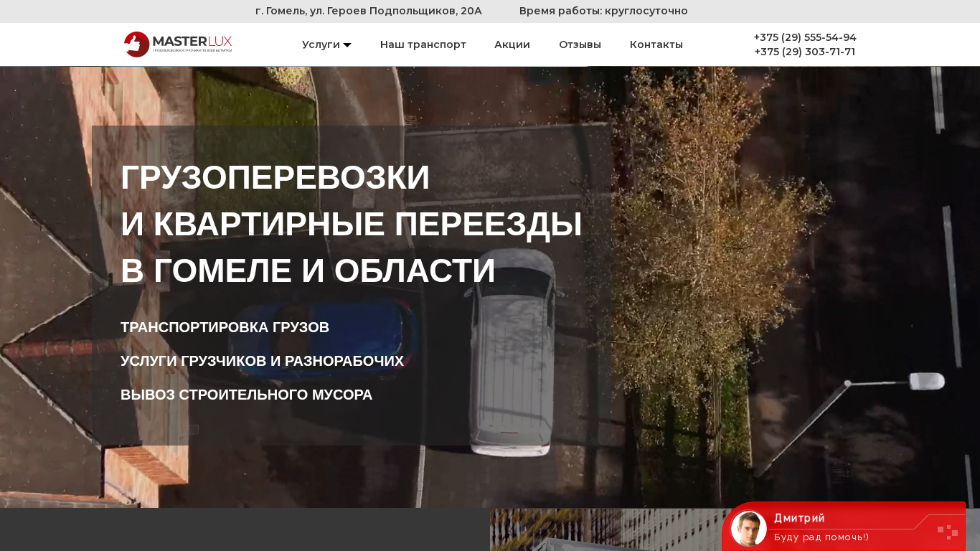Expand the Услуги dropdown arrow

click(347, 45)
